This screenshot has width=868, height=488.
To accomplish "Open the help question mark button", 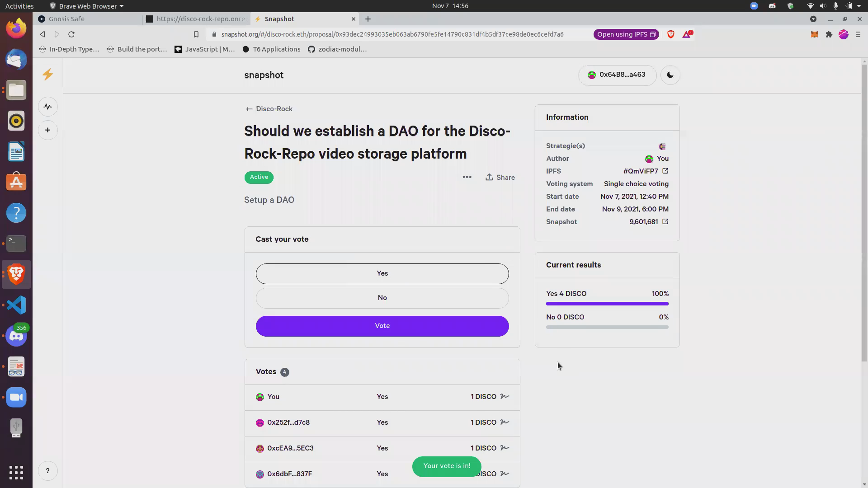I will click(47, 471).
